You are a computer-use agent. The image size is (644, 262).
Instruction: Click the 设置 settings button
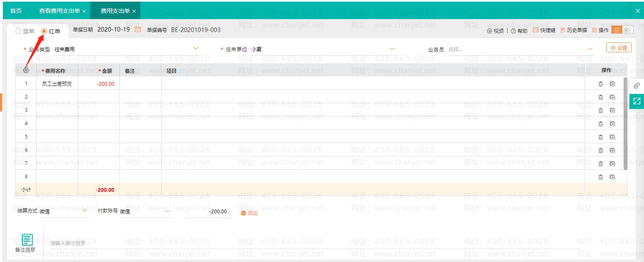click(x=619, y=47)
